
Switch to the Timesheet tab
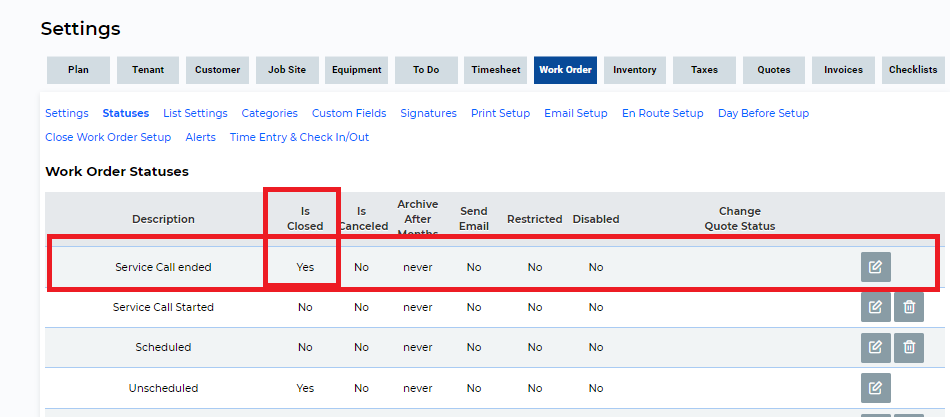coord(496,70)
